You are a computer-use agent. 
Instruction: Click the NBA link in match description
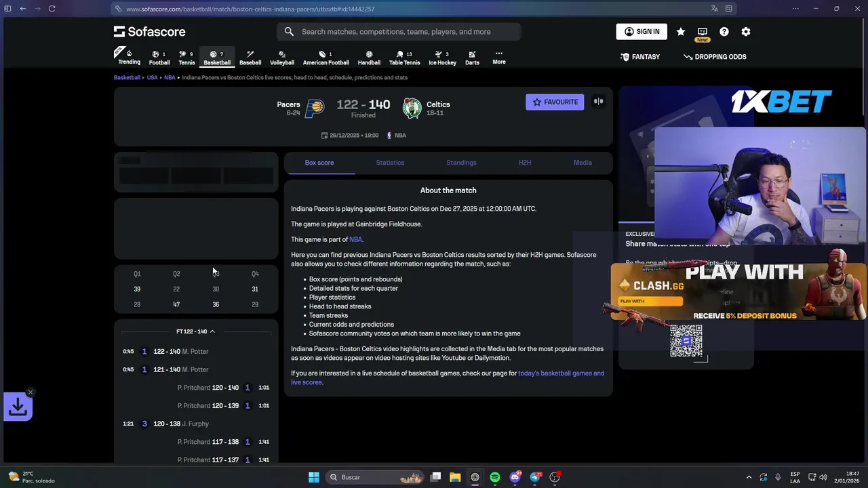[x=355, y=239]
